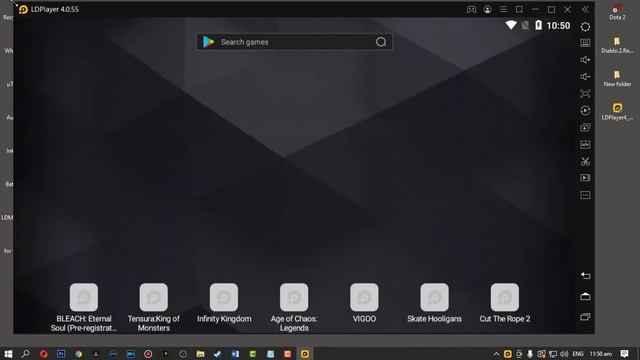
Task: Select the New folder desktop icon
Action: point(617,79)
